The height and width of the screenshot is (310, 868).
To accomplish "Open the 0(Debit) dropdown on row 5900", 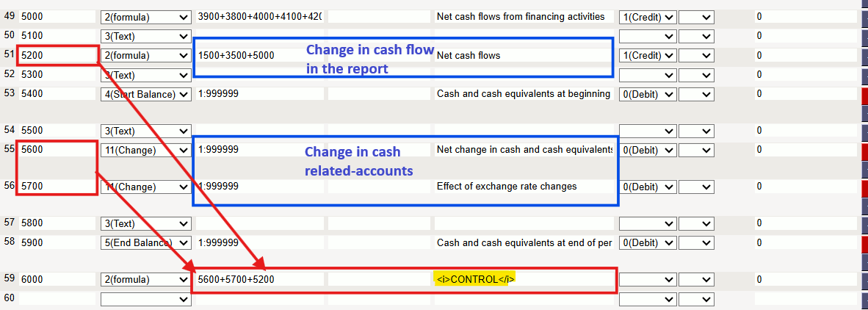I will pyautogui.click(x=647, y=243).
